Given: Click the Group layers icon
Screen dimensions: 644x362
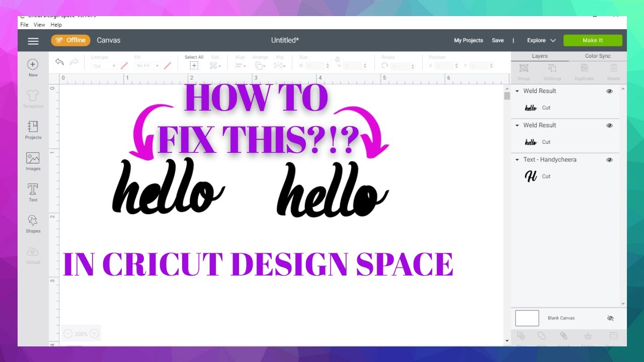Looking at the screenshot, I should pyautogui.click(x=524, y=68).
